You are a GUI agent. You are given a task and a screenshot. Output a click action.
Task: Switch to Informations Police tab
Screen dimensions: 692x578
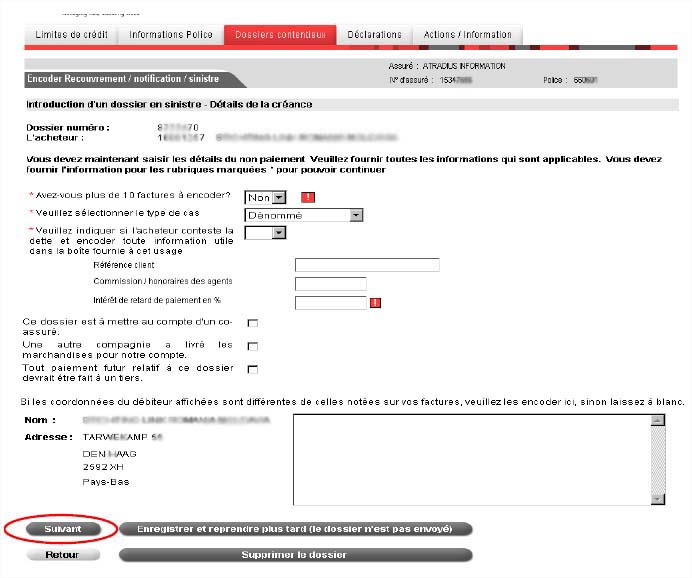tap(171, 34)
